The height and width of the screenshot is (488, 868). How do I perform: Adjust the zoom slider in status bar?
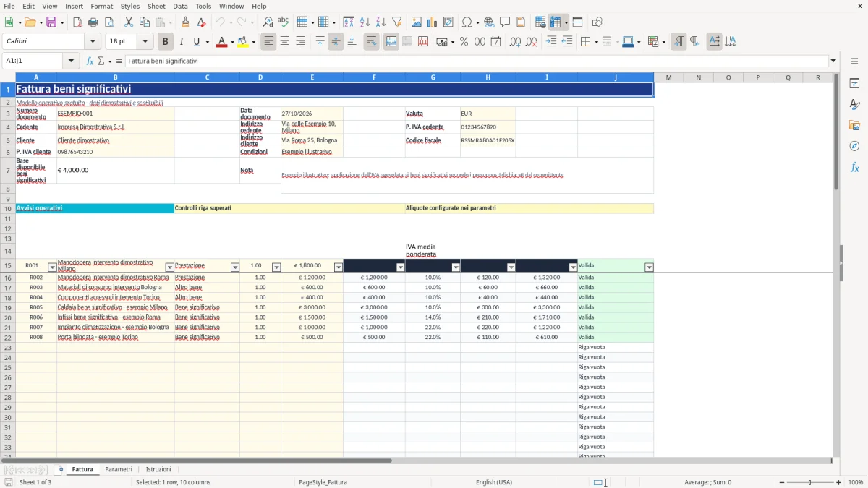809,482
